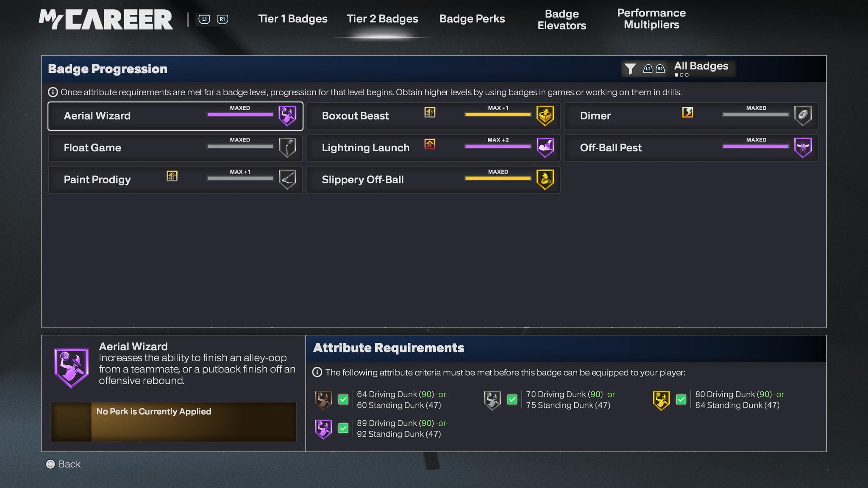Click the badge elevator icon beside Paint Prodigy
Viewport: 868px width, 488px height.
[x=172, y=176]
